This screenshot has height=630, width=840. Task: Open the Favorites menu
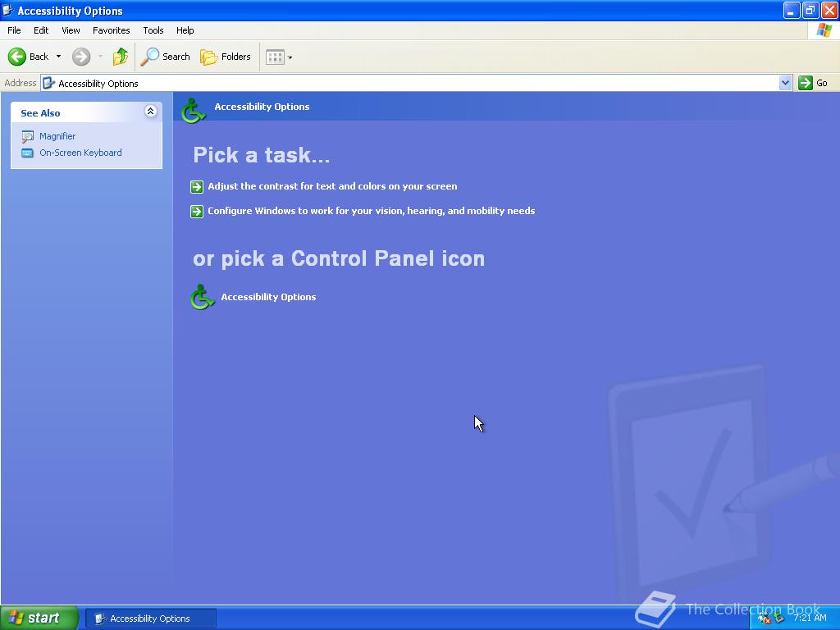(111, 30)
